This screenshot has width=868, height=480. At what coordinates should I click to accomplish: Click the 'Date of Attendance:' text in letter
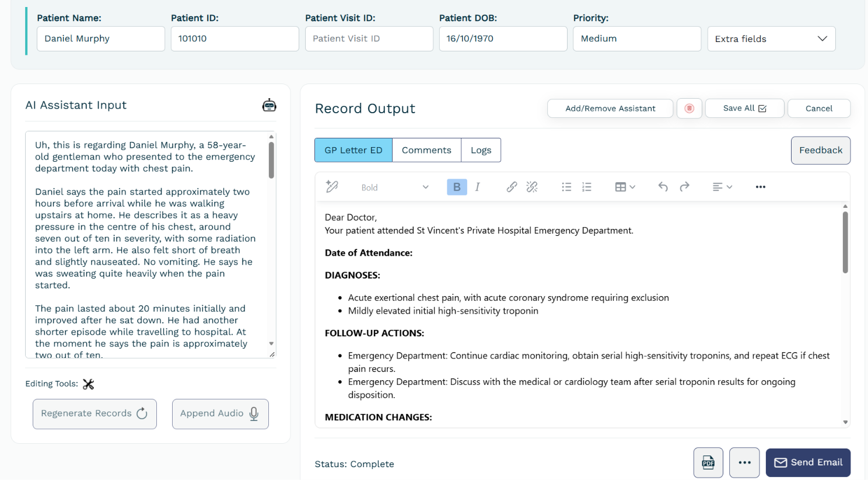(x=369, y=253)
